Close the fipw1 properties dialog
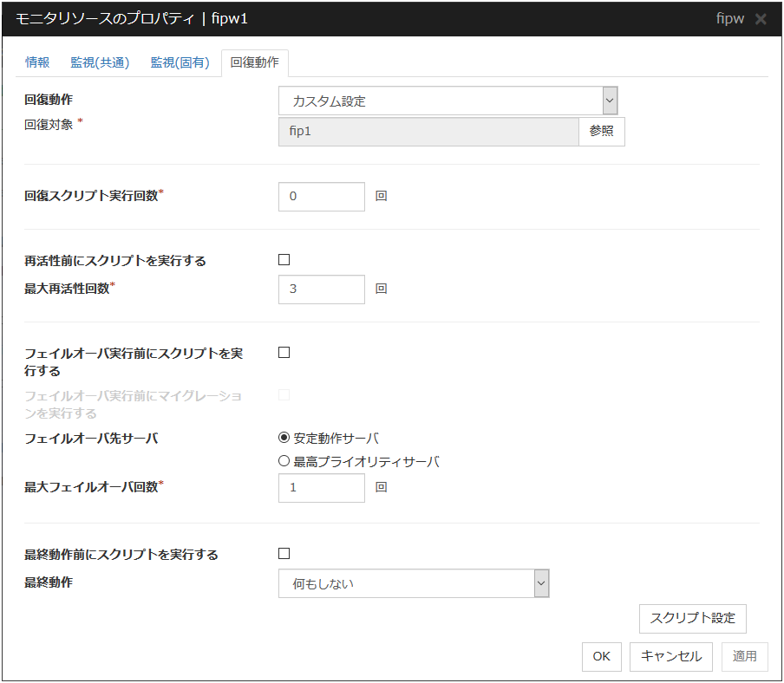The width and height of the screenshot is (784, 683). [761, 19]
